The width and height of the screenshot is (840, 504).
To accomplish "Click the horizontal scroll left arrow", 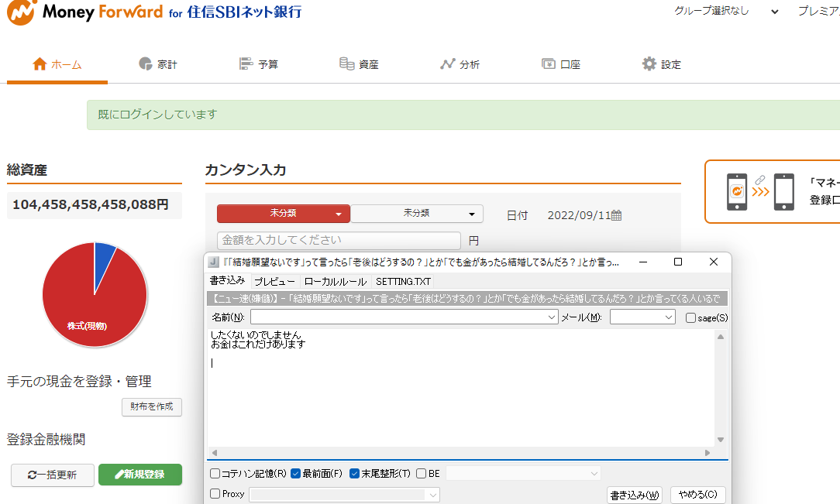I will 215,453.
